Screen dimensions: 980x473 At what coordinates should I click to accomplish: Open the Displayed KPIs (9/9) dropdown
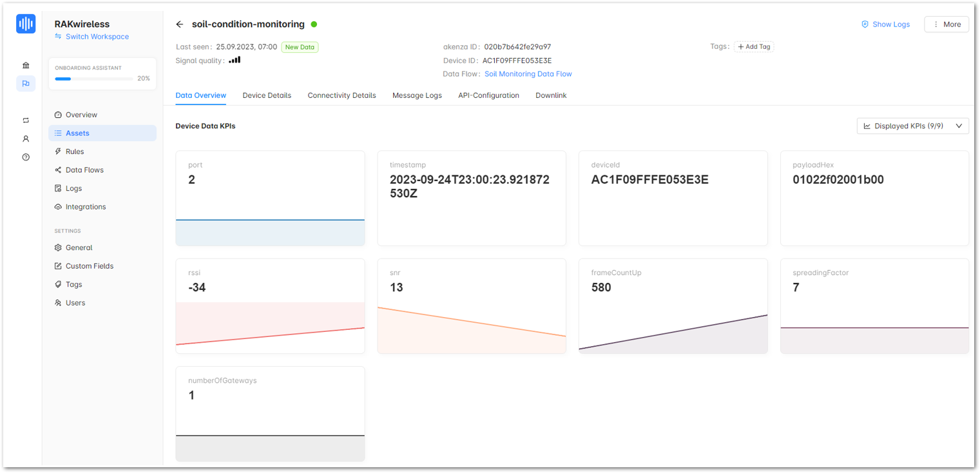912,126
